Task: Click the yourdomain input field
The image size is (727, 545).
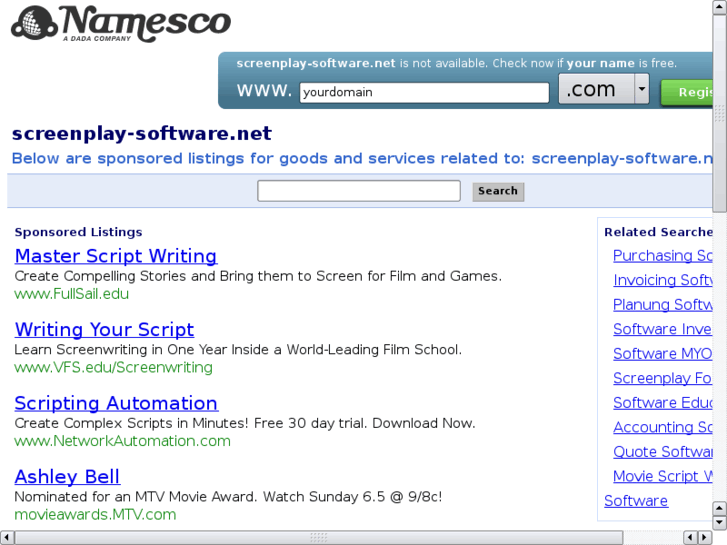Action: coord(424,92)
